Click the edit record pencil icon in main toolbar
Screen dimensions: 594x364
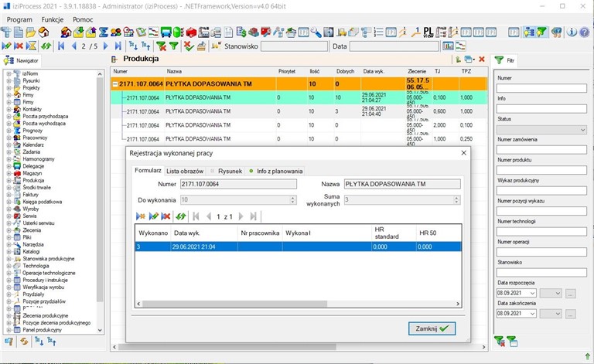coord(6,46)
